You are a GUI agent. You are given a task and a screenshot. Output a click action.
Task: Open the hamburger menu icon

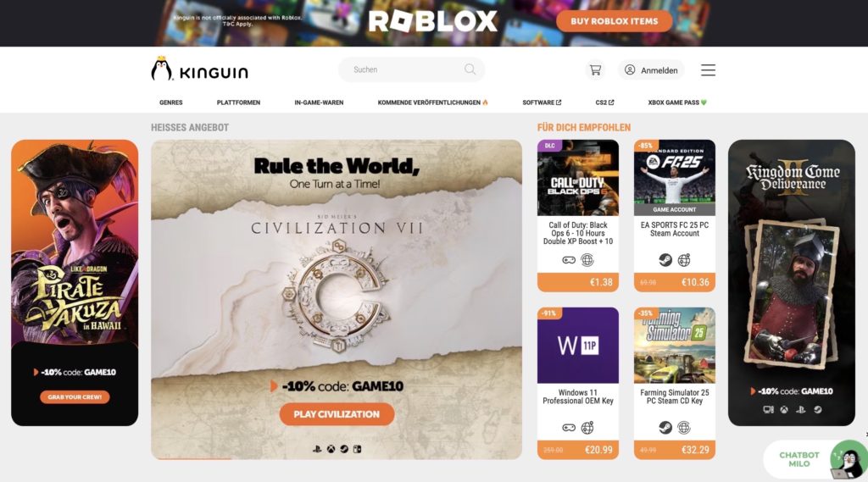coord(708,70)
